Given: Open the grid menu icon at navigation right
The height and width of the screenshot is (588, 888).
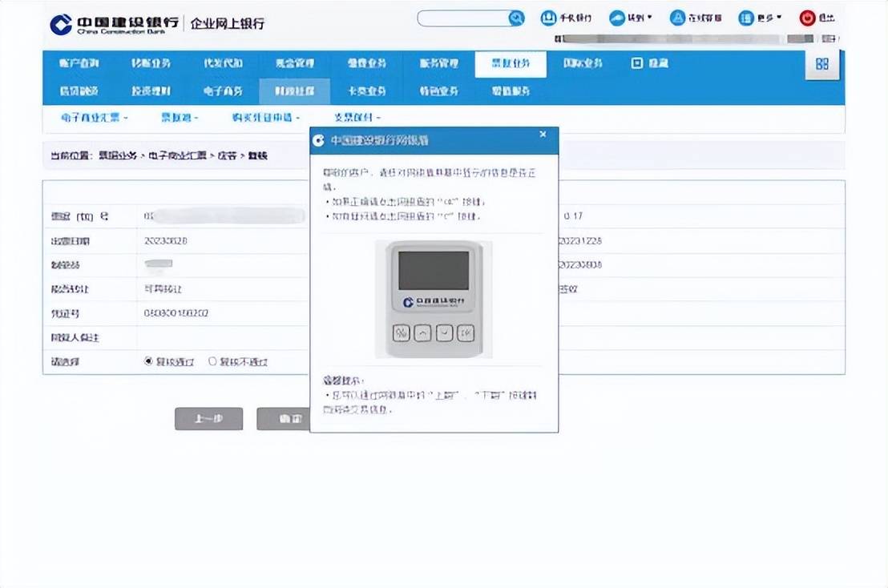Looking at the screenshot, I should click(x=822, y=64).
